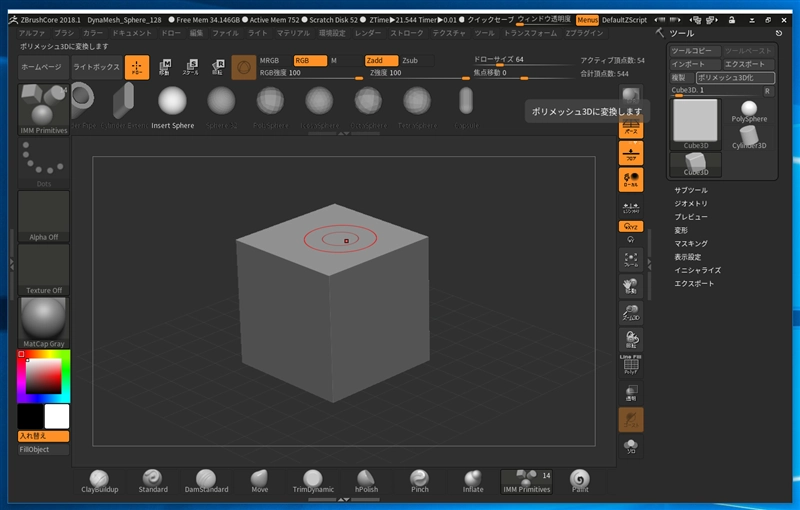800x510 pixels.
Task: Open the Alpha Off picker
Action: (x=43, y=216)
